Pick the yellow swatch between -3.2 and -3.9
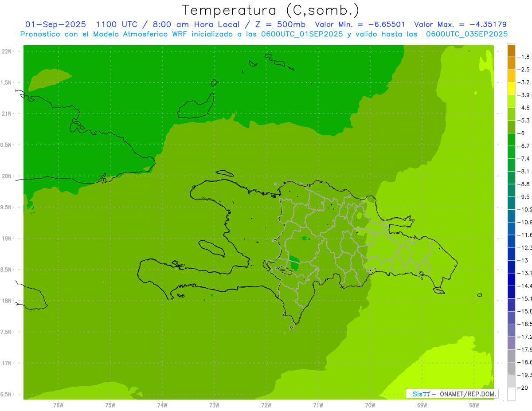Image resolution: width=532 pixels, height=411 pixels. 511,89
